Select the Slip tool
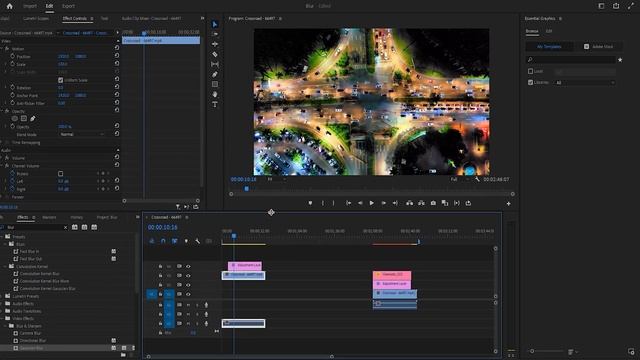Screen dimensions: 640x360 215,64
